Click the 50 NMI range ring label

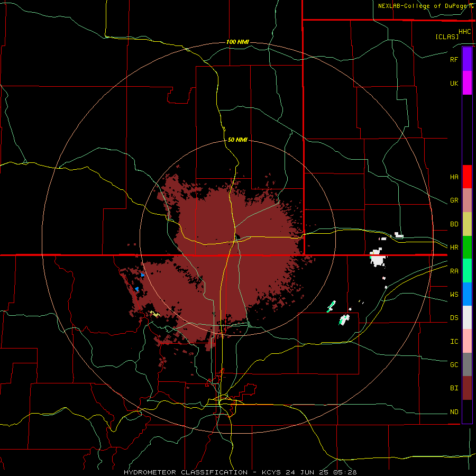point(237,140)
